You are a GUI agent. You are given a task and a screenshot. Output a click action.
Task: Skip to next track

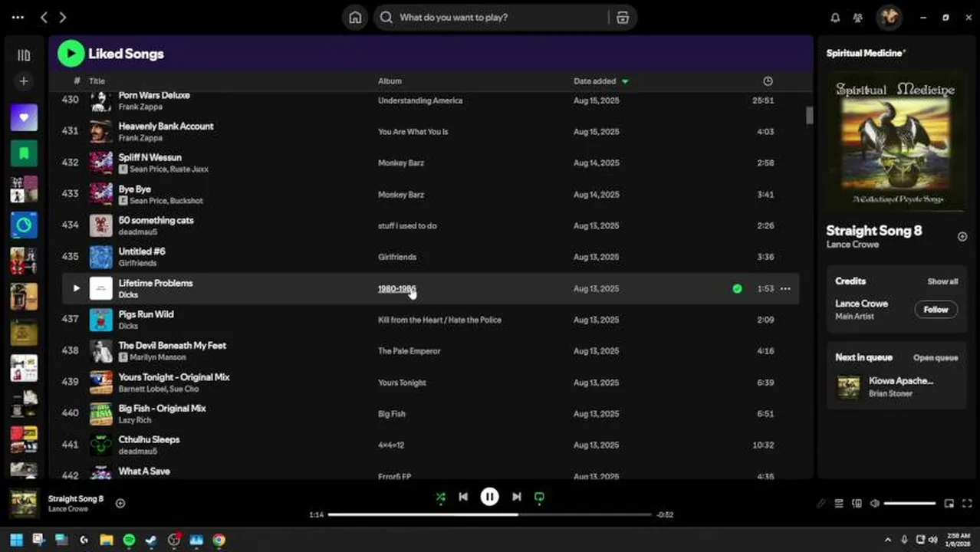(x=517, y=497)
